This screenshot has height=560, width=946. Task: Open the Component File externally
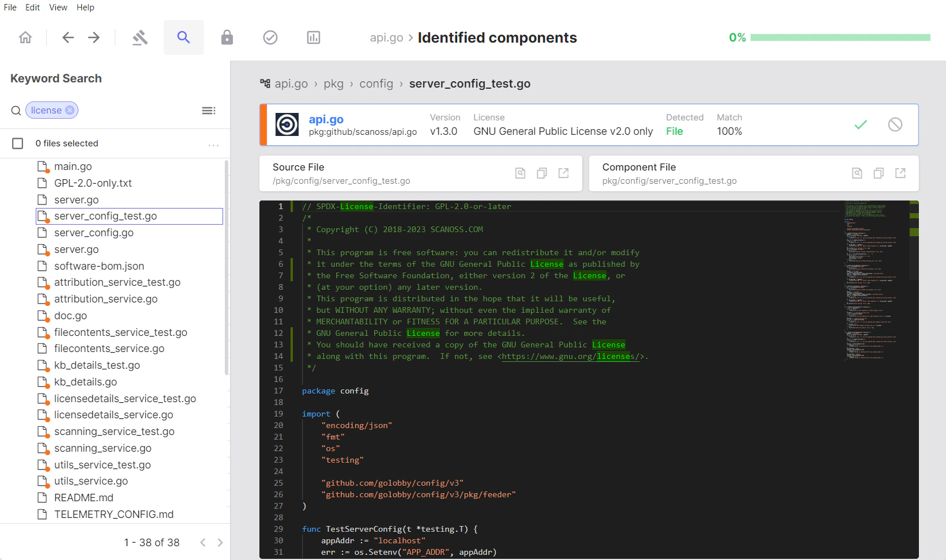point(900,173)
